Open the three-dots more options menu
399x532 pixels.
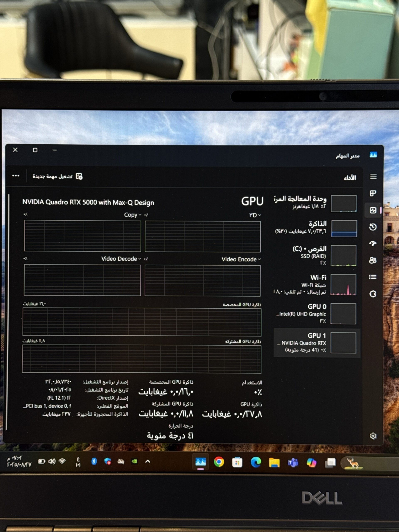[16, 176]
